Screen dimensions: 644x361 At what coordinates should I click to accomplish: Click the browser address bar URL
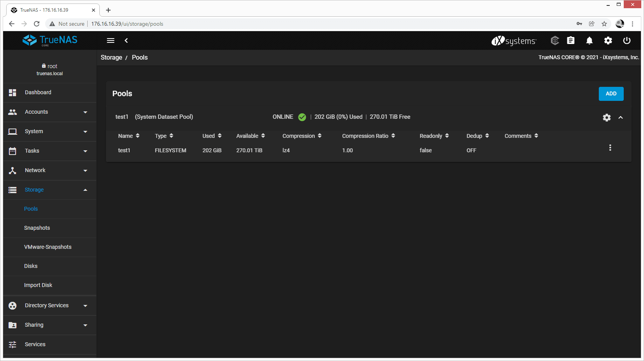pyautogui.click(x=127, y=24)
